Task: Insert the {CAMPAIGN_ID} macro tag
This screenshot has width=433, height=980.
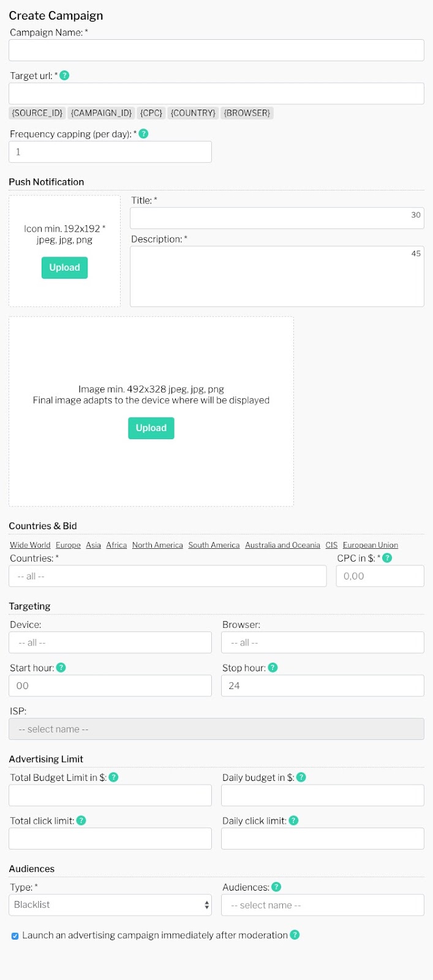Action: pyautogui.click(x=102, y=113)
